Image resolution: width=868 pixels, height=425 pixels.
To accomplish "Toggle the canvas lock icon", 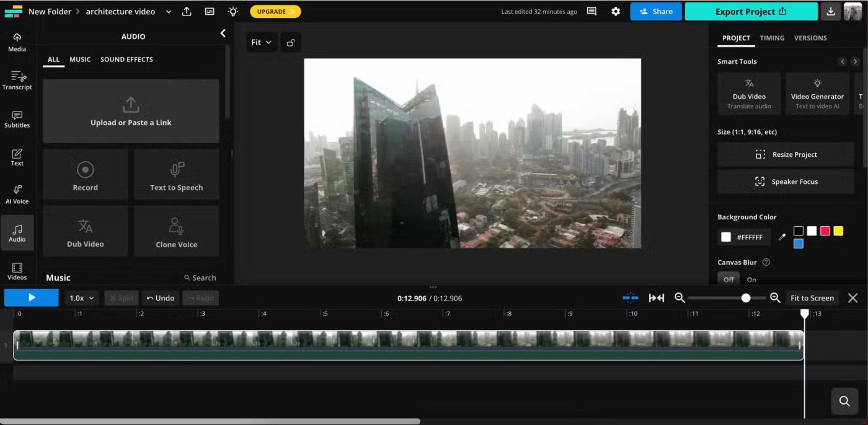I will pos(290,43).
